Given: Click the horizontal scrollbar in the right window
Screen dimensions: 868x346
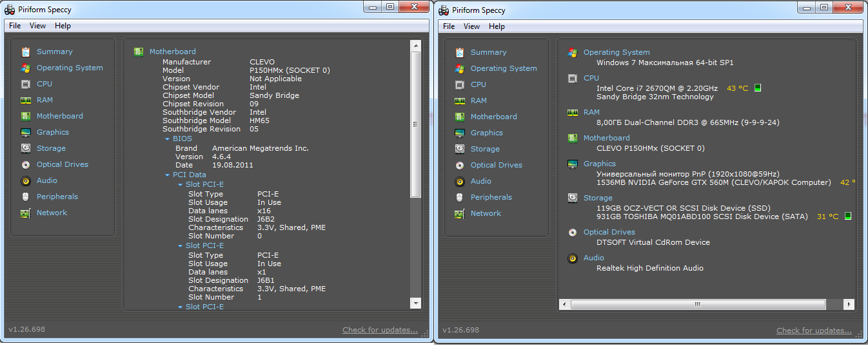Looking at the screenshot, I should [x=696, y=304].
